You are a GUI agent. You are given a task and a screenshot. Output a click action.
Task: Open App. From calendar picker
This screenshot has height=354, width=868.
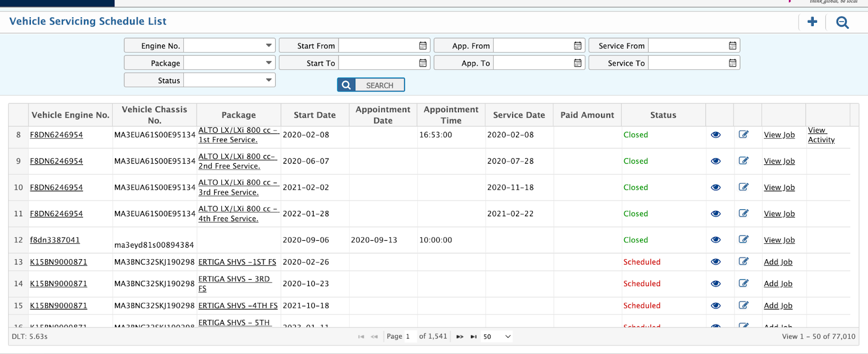coord(578,46)
